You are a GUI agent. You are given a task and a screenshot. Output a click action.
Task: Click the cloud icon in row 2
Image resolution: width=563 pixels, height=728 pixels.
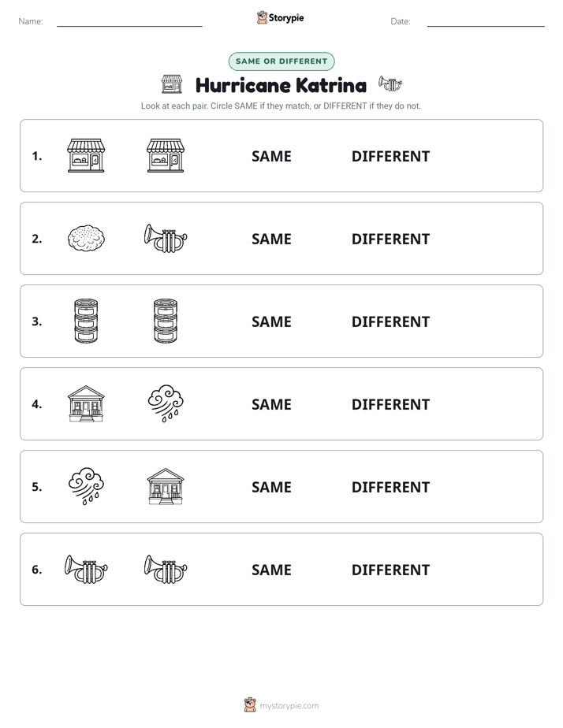[86, 238]
